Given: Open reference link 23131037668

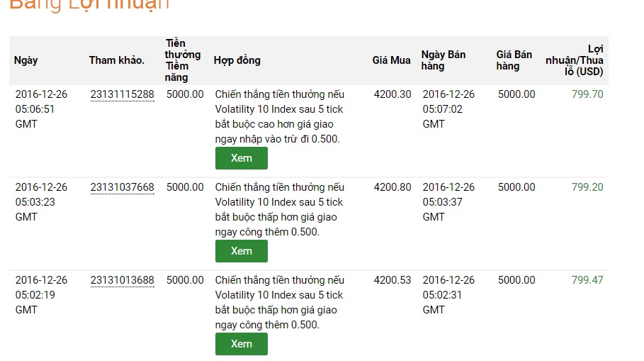Looking at the screenshot, I should [122, 187].
